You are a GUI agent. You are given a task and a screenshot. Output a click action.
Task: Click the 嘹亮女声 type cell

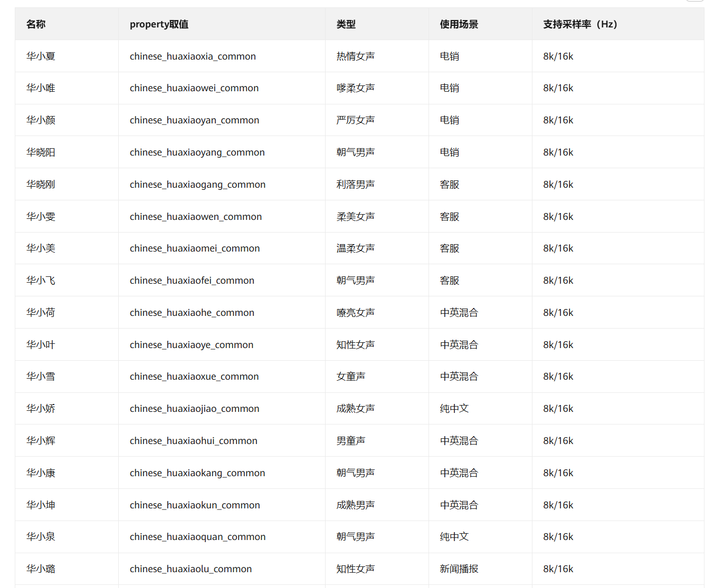point(356,313)
